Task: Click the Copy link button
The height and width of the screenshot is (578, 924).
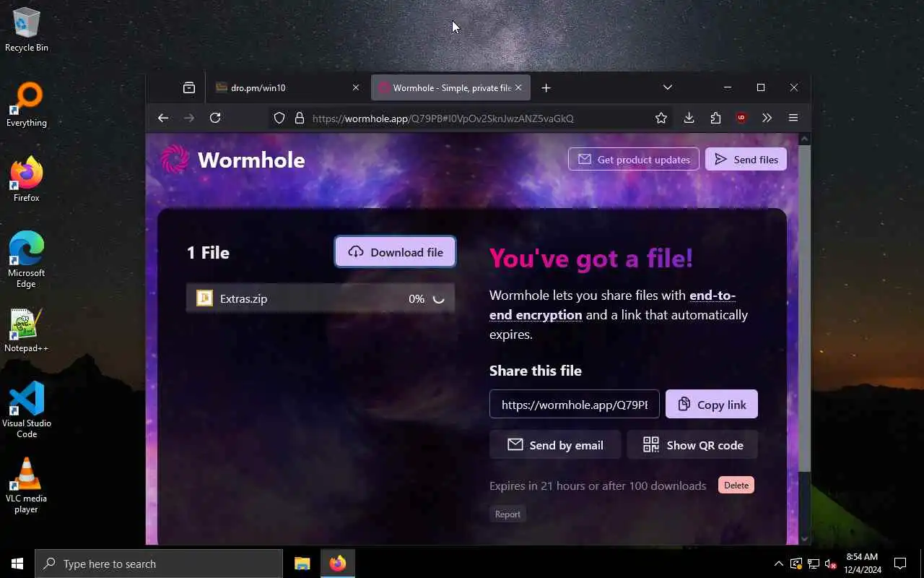Action: coord(712,404)
